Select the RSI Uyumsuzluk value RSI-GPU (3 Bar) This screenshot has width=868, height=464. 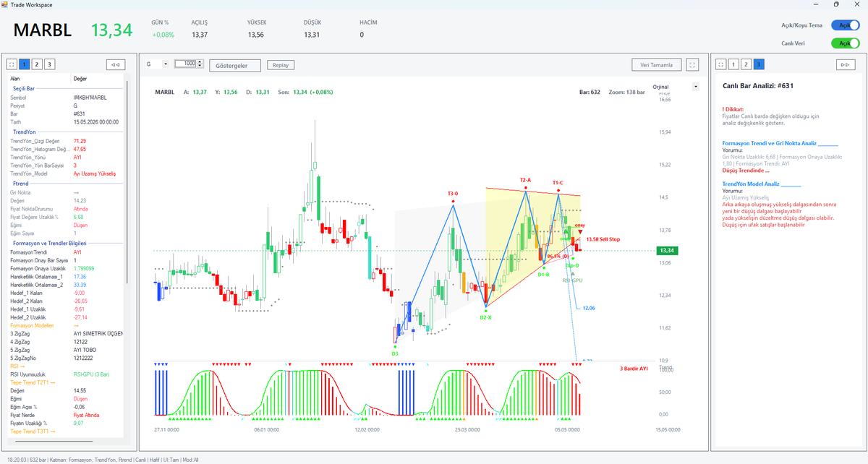[92, 374]
